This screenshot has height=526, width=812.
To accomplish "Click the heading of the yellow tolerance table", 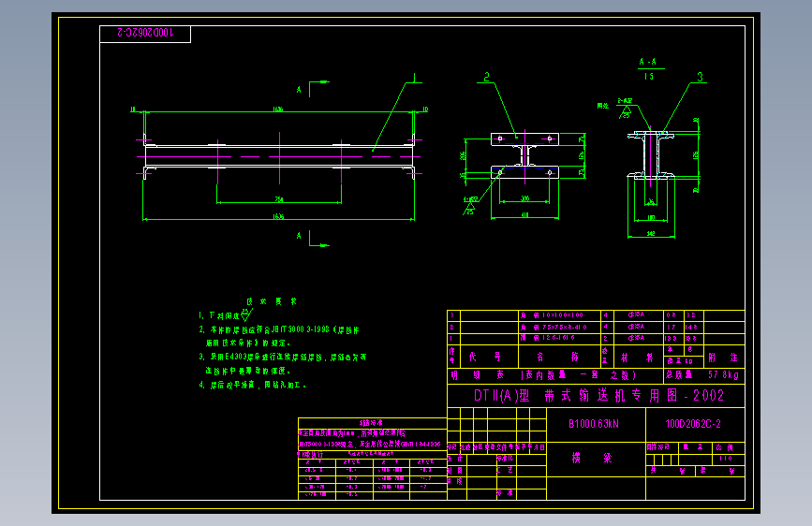I will [371, 423].
